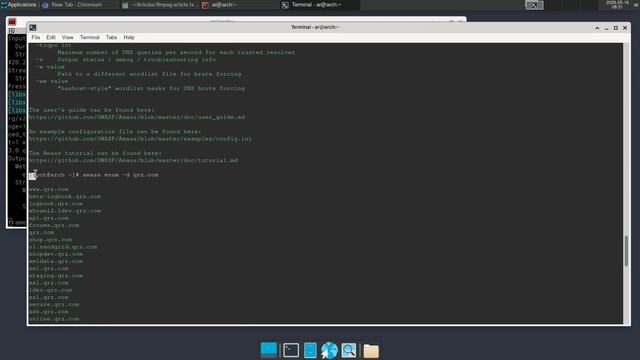Click the 'online.qrz.com' output line

tap(54, 319)
